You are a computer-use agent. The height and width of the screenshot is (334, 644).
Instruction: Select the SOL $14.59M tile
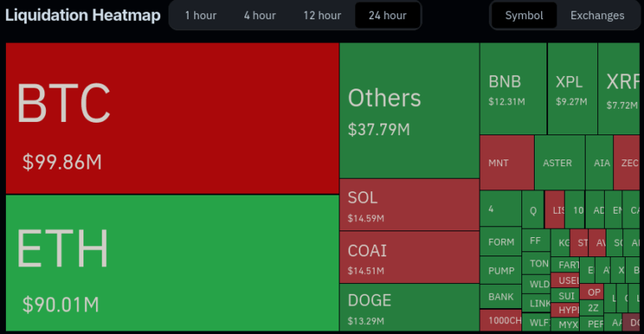(409, 205)
